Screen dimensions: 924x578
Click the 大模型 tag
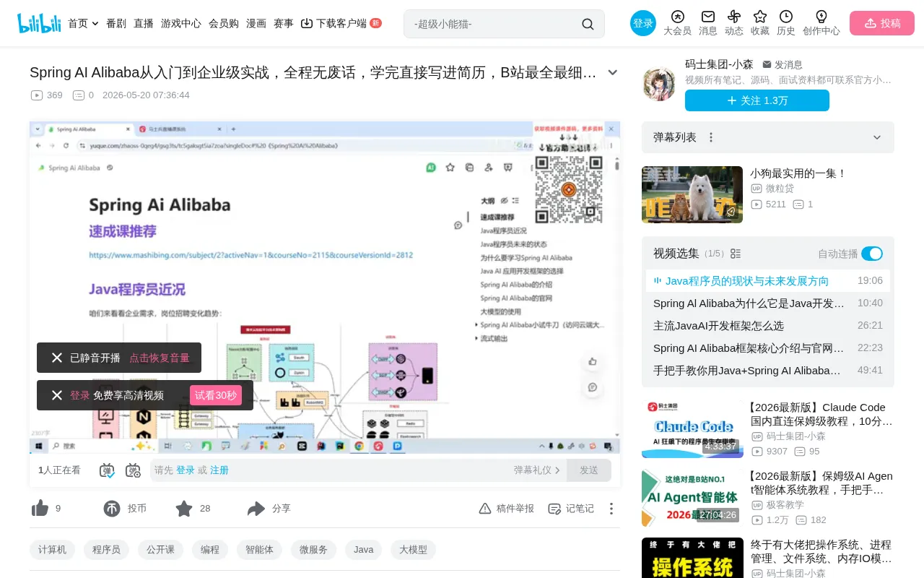(x=414, y=550)
